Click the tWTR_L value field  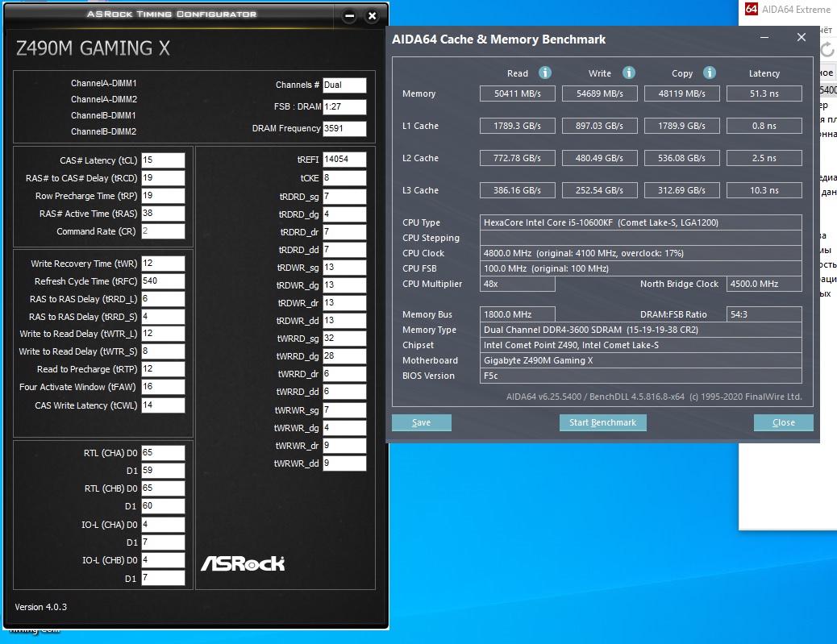tap(164, 334)
